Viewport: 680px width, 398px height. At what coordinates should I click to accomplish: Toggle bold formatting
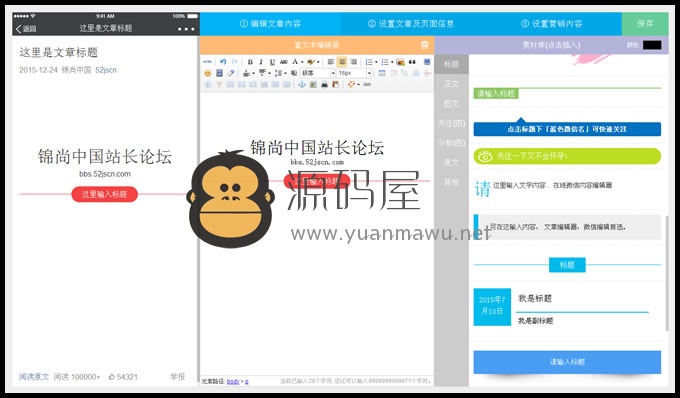click(250, 62)
